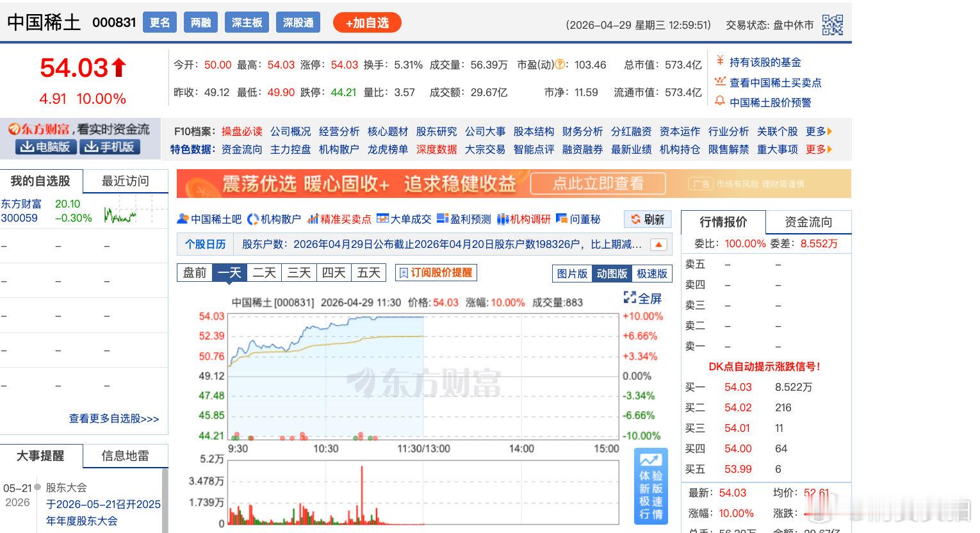Click the 市盈(动) help question mark
This screenshot has width=980, height=533.
tap(560, 65)
